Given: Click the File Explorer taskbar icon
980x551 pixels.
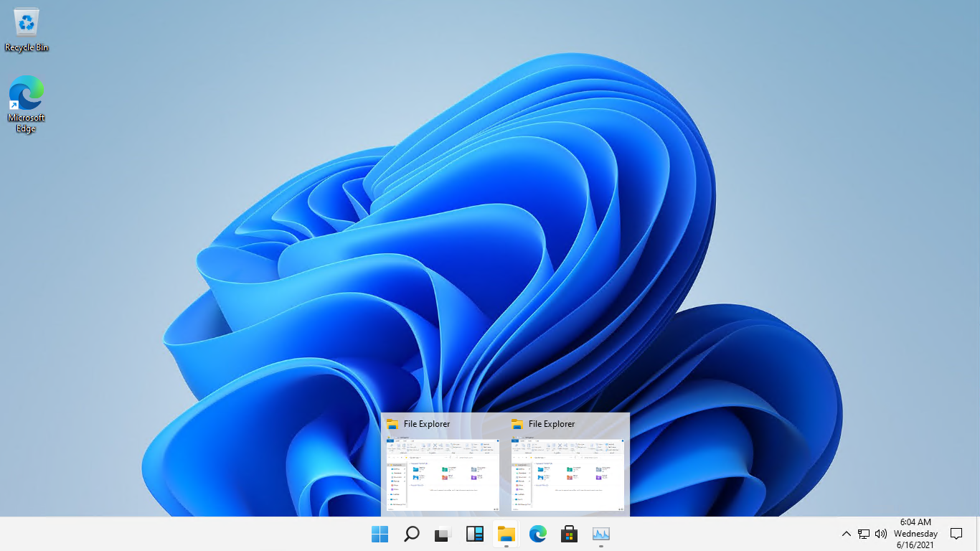Looking at the screenshot, I should click(506, 534).
